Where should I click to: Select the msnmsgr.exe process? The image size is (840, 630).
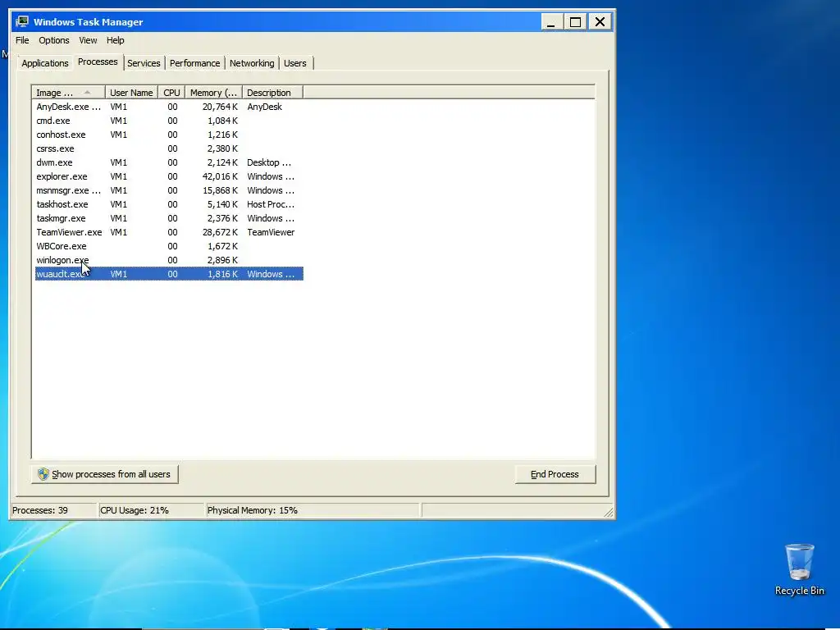click(169, 190)
